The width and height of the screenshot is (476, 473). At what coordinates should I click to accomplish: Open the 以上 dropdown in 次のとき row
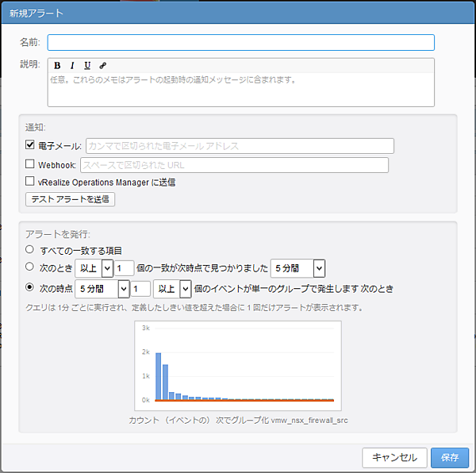(x=94, y=268)
